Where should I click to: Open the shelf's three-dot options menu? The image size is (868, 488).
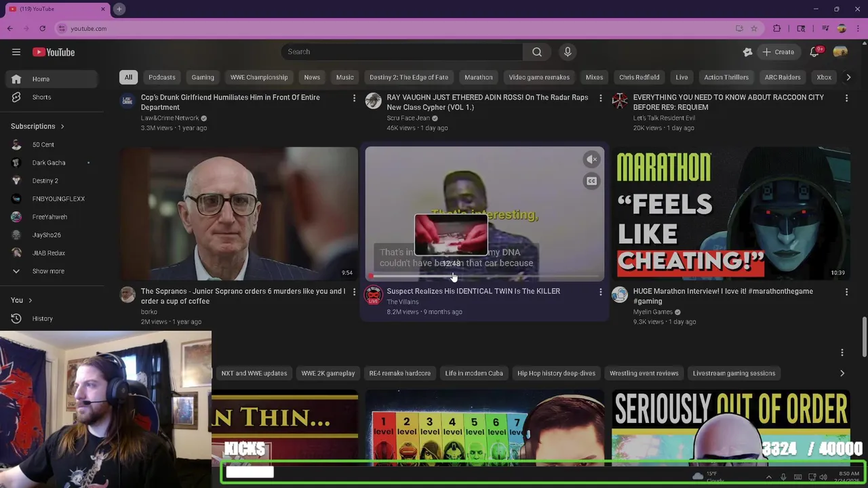coord(842,352)
